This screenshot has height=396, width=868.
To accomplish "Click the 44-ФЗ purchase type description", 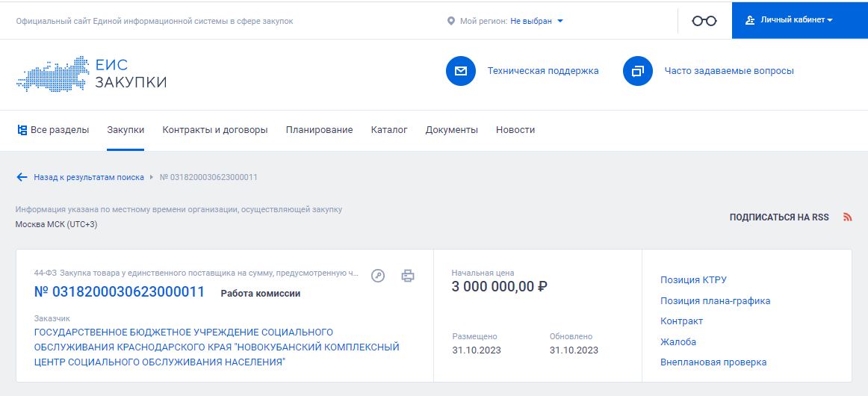I will tap(196, 273).
